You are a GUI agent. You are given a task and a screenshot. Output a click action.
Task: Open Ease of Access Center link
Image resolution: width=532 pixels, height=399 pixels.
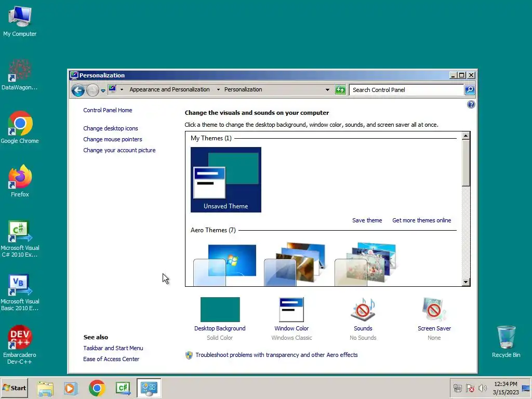click(111, 359)
